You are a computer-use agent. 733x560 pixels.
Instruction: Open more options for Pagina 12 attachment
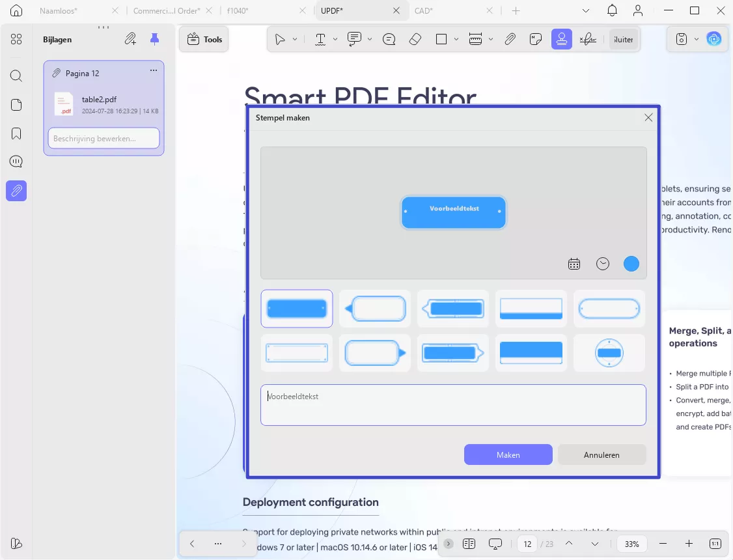pyautogui.click(x=154, y=70)
